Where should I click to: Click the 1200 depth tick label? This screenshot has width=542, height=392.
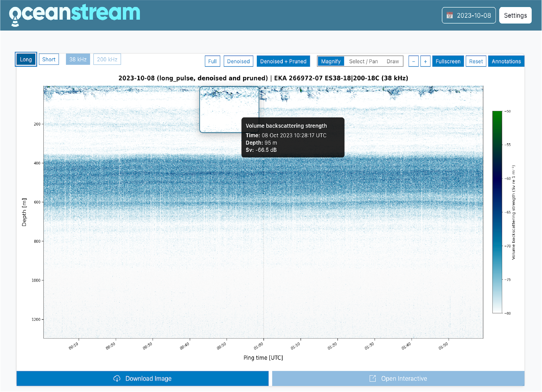36,319
